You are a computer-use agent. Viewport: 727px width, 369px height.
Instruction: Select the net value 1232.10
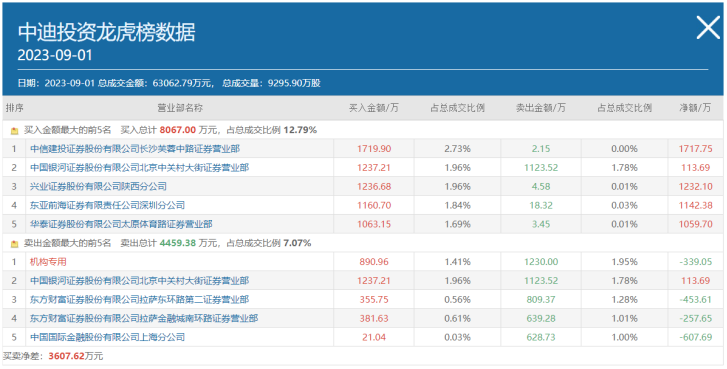tap(695, 186)
